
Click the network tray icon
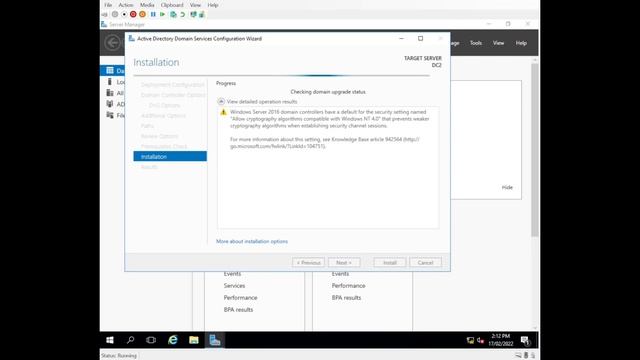pos(470,340)
